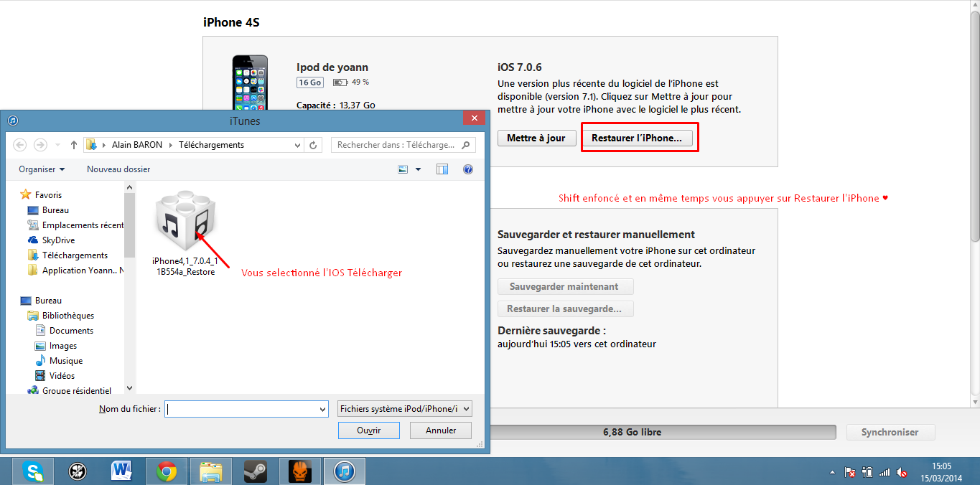Click the Action Center flag icon
The width and height of the screenshot is (980, 485).
(849, 473)
